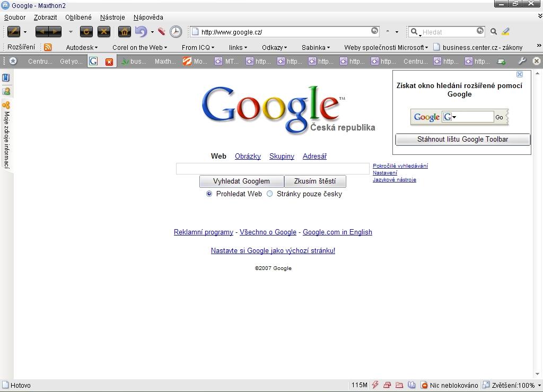
Task: Open the Pokročilé vyhledávání link
Action: pos(400,166)
